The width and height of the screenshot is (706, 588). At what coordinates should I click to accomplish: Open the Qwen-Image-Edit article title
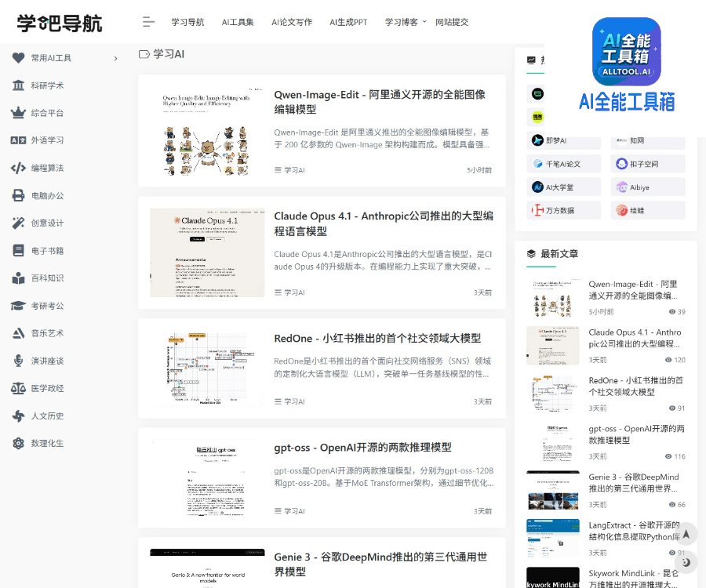(380, 102)
